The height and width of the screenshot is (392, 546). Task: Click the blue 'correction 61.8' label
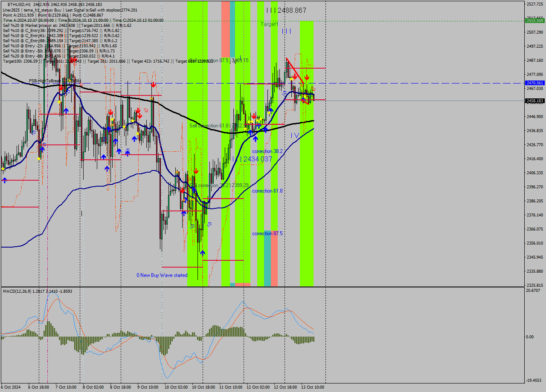point(267,191)
